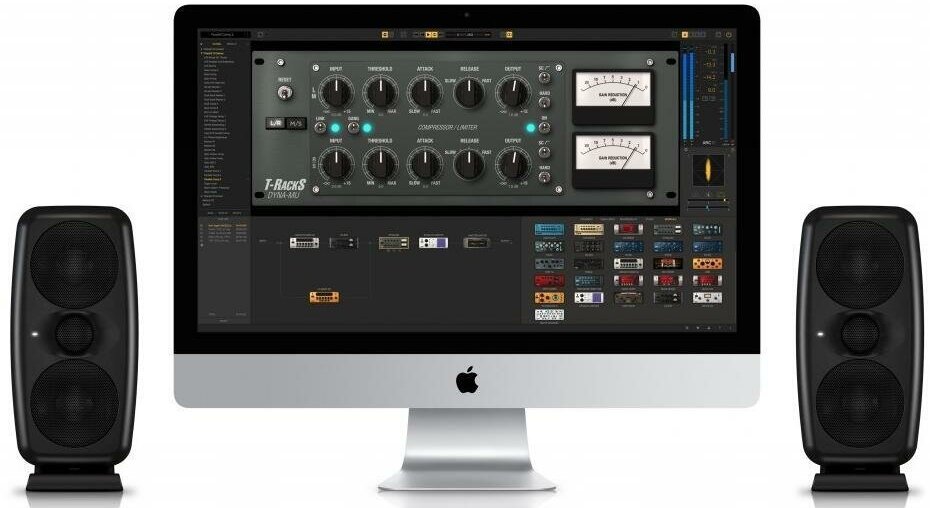Click the upper channel INPUT knob
The width and height of the screenshot is (930, 508).
(336, 92)
